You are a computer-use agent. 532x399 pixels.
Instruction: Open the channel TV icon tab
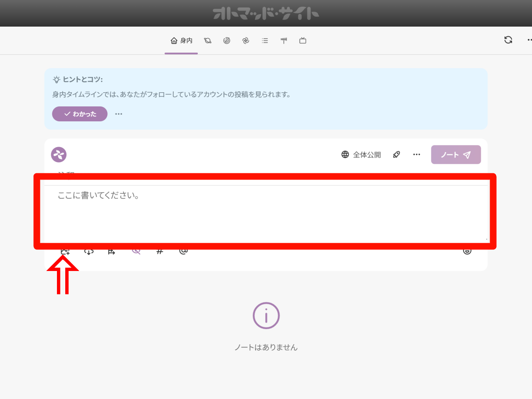point(303,41)
